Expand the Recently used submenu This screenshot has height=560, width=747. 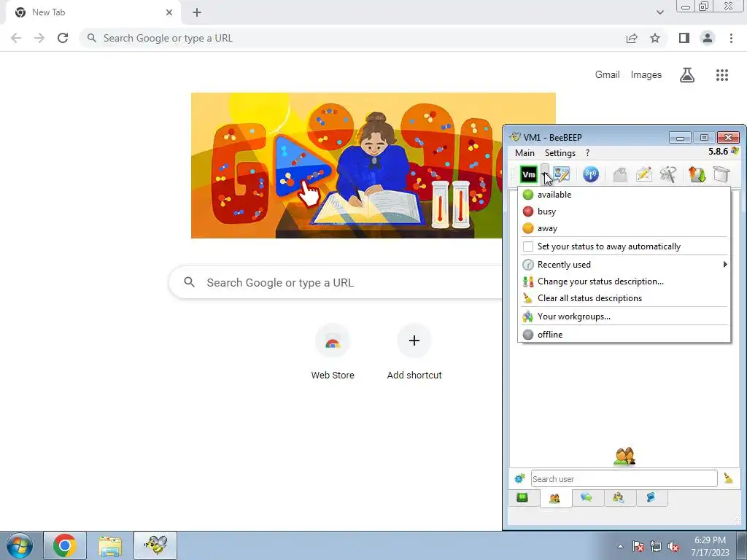click(624, 265)
